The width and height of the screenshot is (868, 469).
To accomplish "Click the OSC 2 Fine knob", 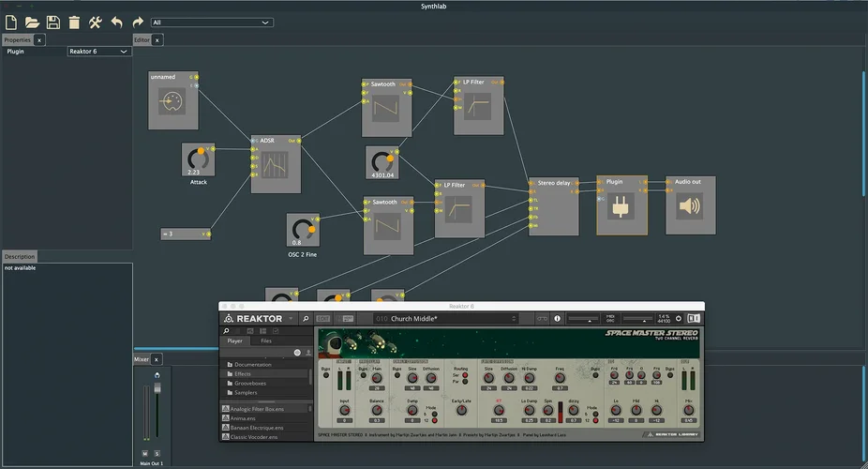I will click(303, 229).
